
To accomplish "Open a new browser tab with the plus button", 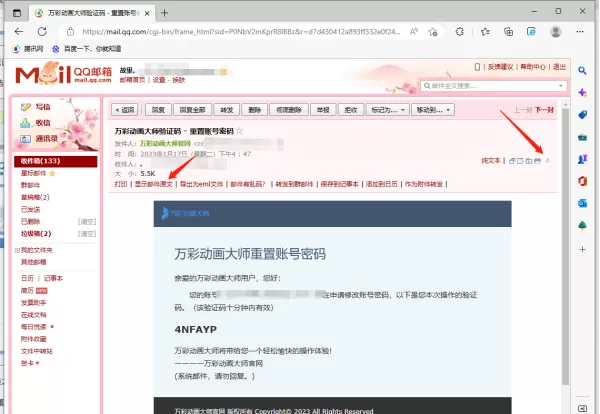I will point(165,13).
